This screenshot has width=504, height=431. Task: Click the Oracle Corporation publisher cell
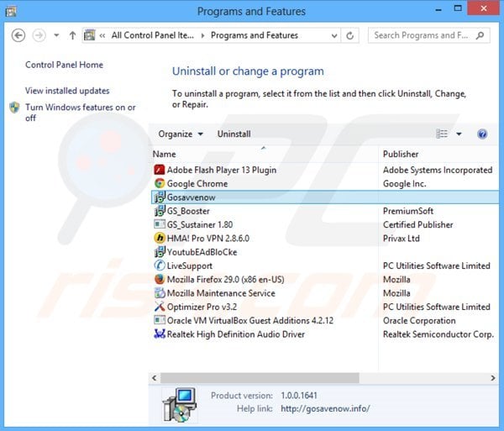point(419,320)
